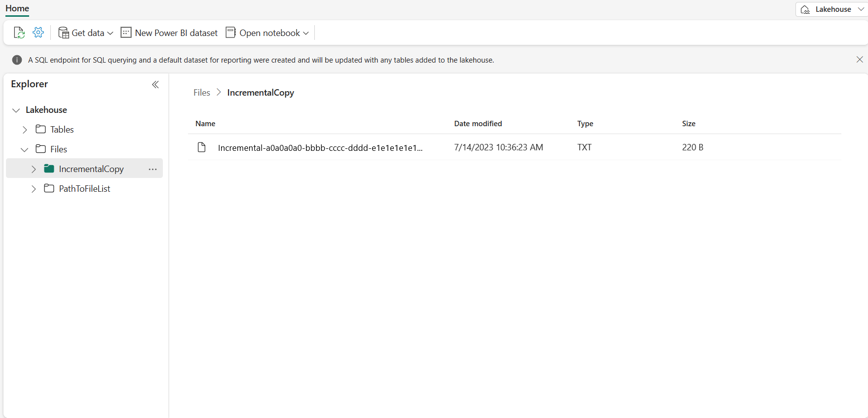Screen dimensions: 868x418
Task: Click IncrementalCopy in breadcrumb
Action: click(261, 93)
